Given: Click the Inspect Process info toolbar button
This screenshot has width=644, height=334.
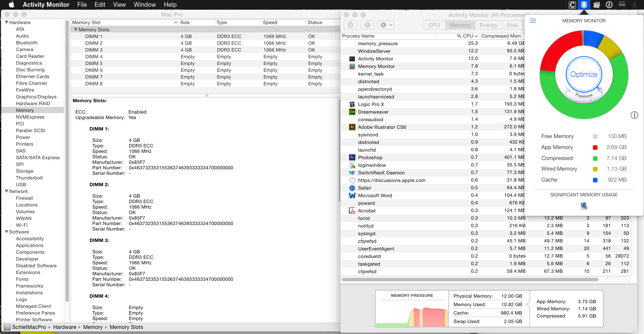Looking at the screenshot, I should pyautogui.click(x=367, y=25).
